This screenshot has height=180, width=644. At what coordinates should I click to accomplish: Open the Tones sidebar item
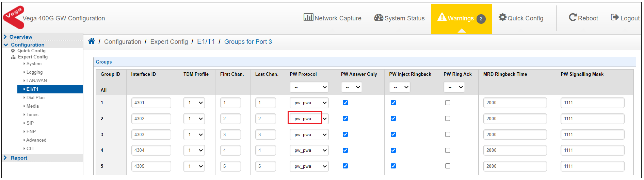[32, 115]
